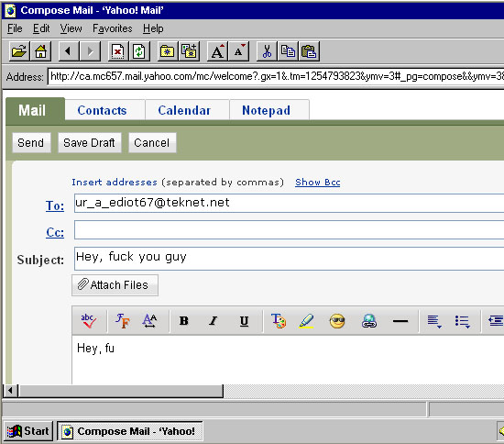Click the horizontal scrollbar left arrow
The height and width of the screenshot is (444, 504).
click(x=10, y=391)
